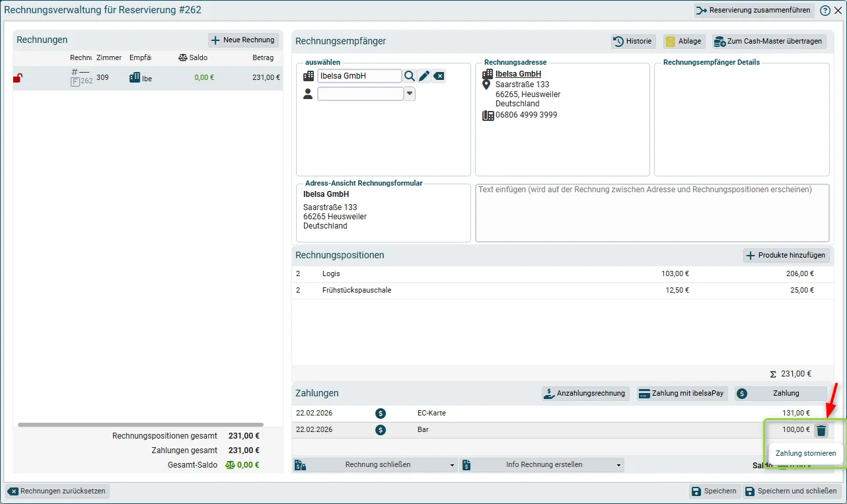Click the 231,00 € amount in invoice row
Screen dimensions: 847x504
pos(266,78)
